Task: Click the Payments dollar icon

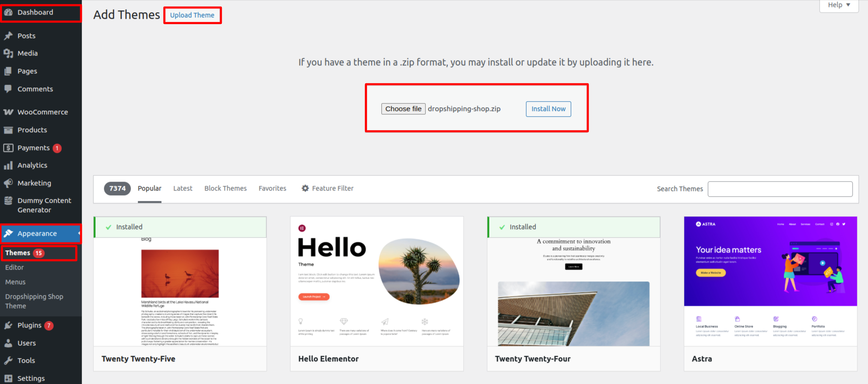Action: [8, 148]
